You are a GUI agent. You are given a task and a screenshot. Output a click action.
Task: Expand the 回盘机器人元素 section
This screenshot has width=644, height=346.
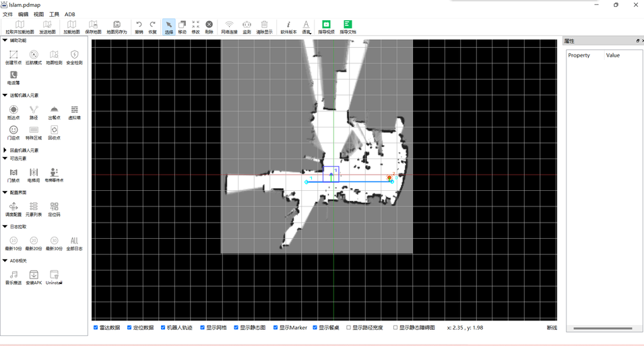5,150
